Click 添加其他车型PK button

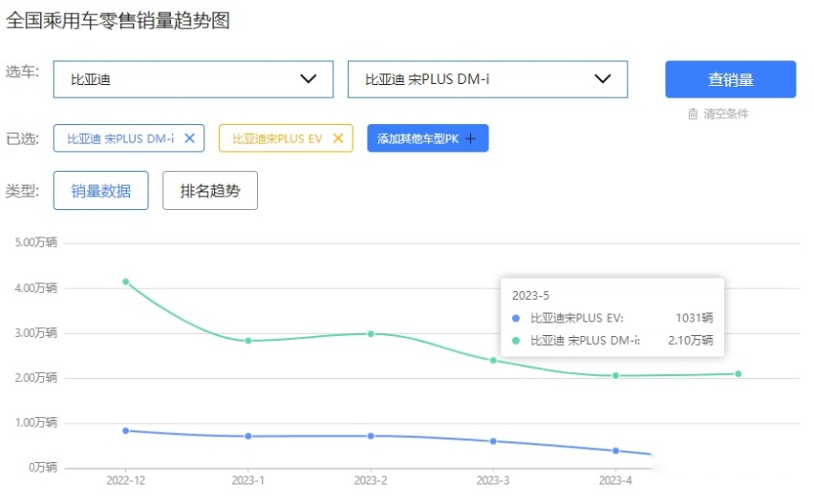point(428,138)
